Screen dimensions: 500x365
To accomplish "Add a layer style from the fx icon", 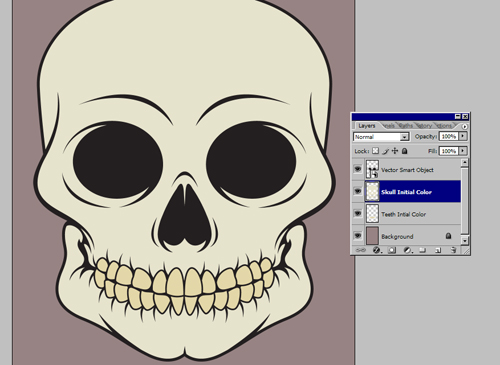I will click(x=376, y=250).
